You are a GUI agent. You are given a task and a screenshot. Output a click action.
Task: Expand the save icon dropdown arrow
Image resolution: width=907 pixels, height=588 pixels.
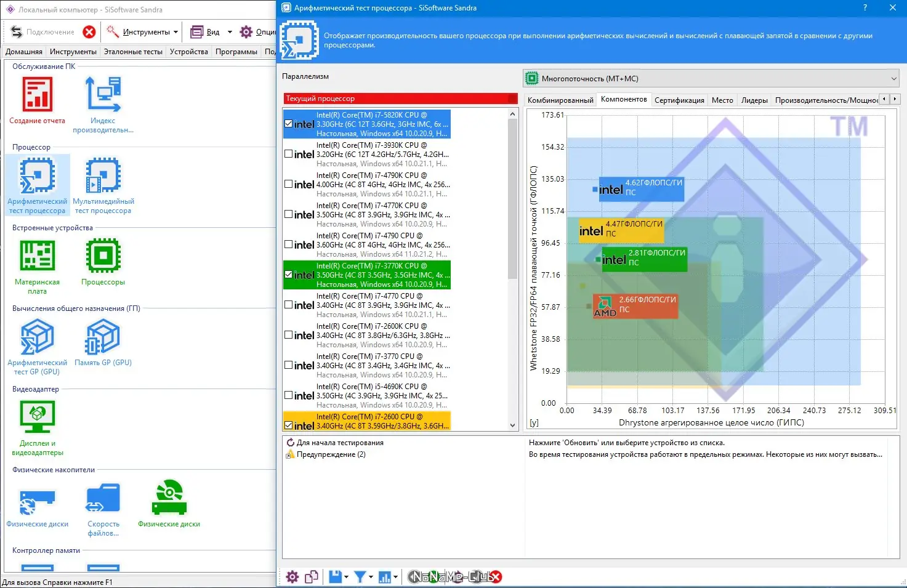coord(346,577)
